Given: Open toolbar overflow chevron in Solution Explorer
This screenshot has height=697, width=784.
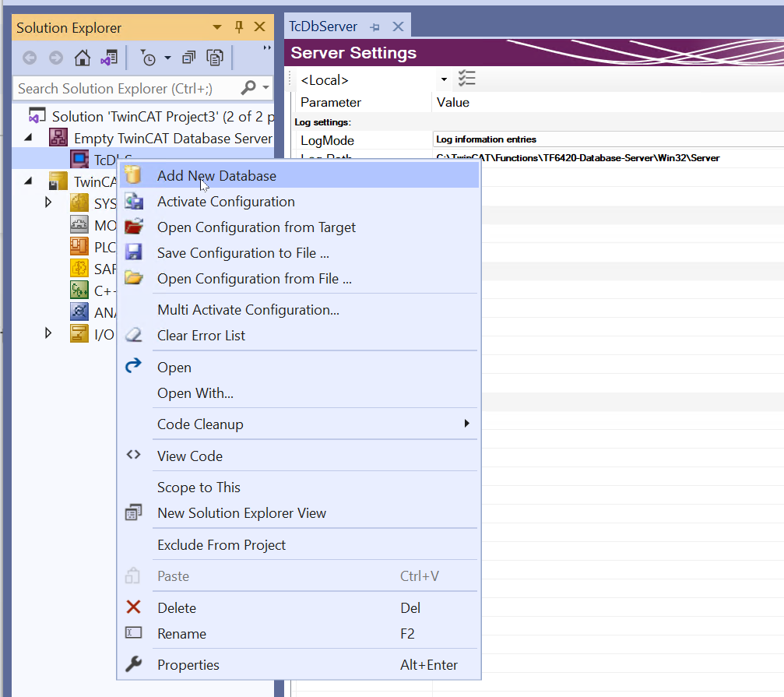Looking at the screenshot, I should click(267, 48).
